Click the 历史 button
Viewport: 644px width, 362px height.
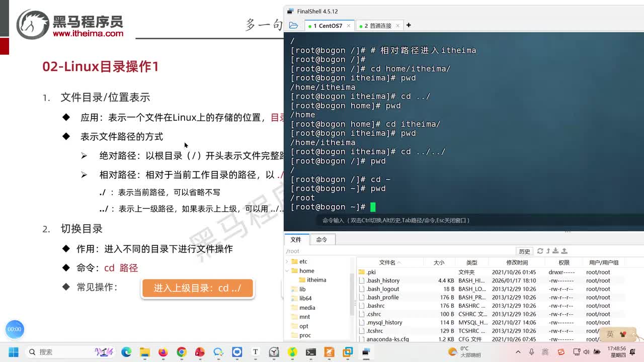524,251
